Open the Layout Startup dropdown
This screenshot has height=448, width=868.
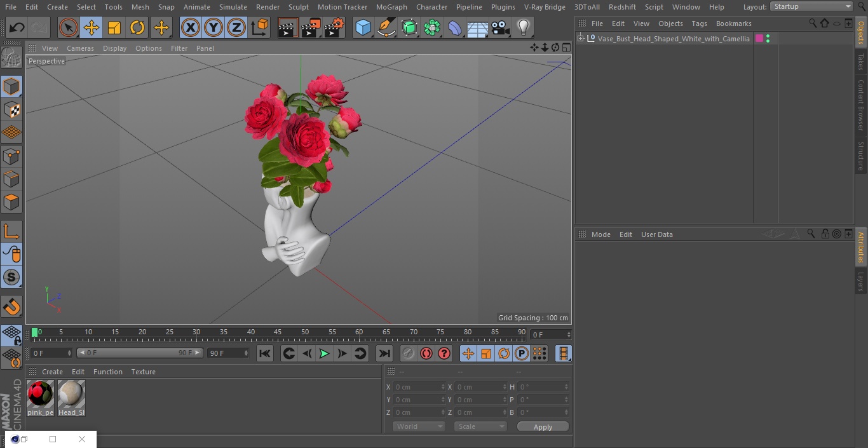coord(812,6)
